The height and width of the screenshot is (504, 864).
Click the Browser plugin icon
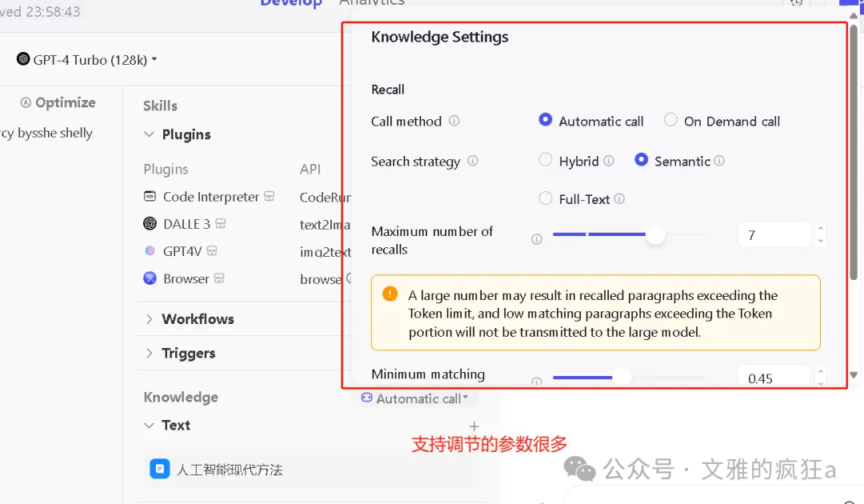(x=150, y=278)
